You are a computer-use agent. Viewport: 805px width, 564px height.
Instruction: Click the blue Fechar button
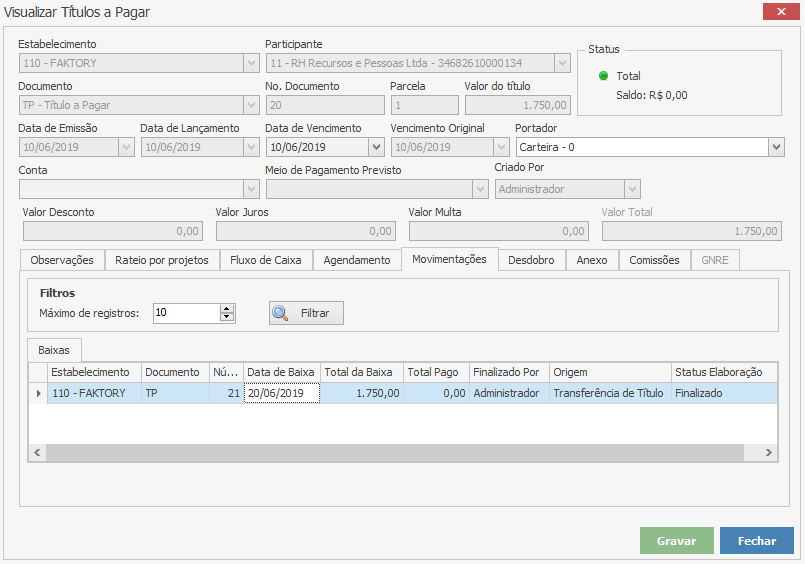click(x=756, y=541)
